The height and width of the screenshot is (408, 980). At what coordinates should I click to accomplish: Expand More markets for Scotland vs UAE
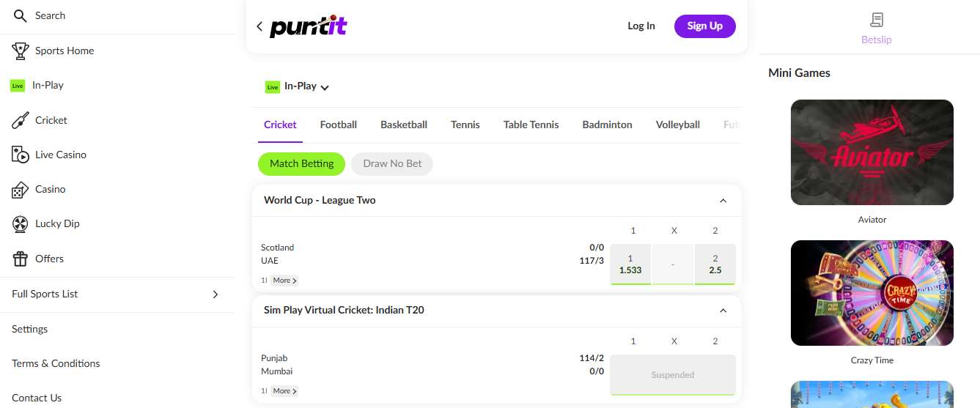click(284, 281)
